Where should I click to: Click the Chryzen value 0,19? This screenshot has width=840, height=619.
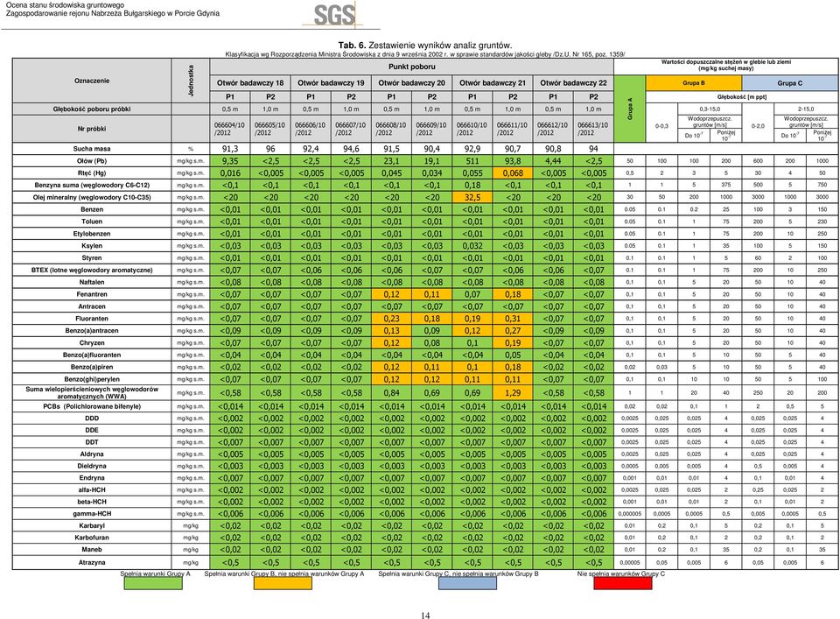[513, 343]
